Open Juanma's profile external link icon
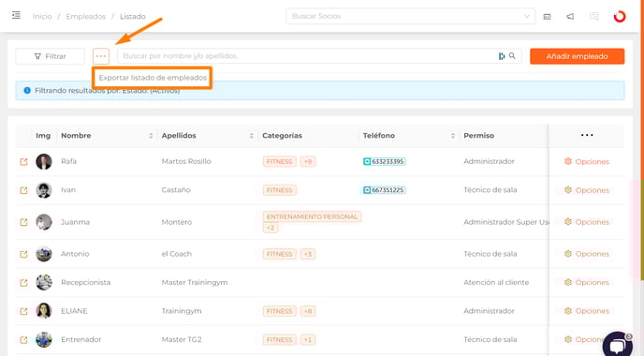The image size is (644, 356). (23, 222)
